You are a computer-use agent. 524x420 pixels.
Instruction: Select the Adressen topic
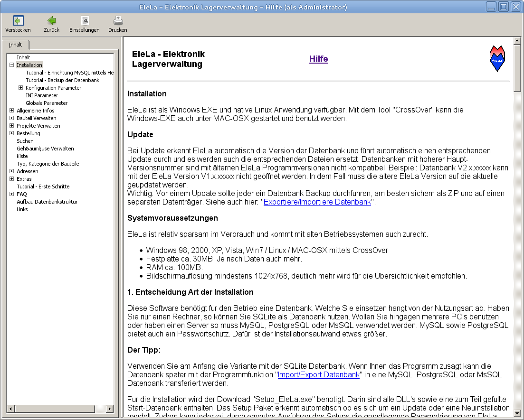[28, 171]
